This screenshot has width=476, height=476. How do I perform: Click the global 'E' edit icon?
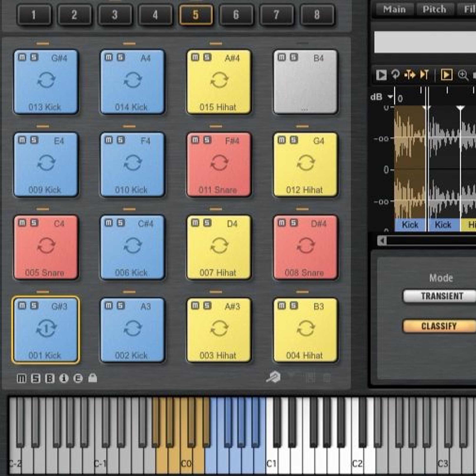click(78, 378)
